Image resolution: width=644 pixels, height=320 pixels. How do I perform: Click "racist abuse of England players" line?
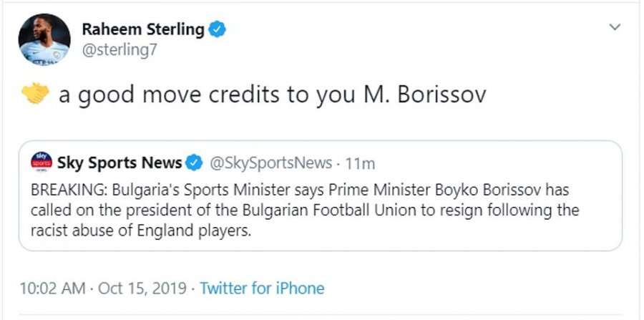click(x=142, y=232)
